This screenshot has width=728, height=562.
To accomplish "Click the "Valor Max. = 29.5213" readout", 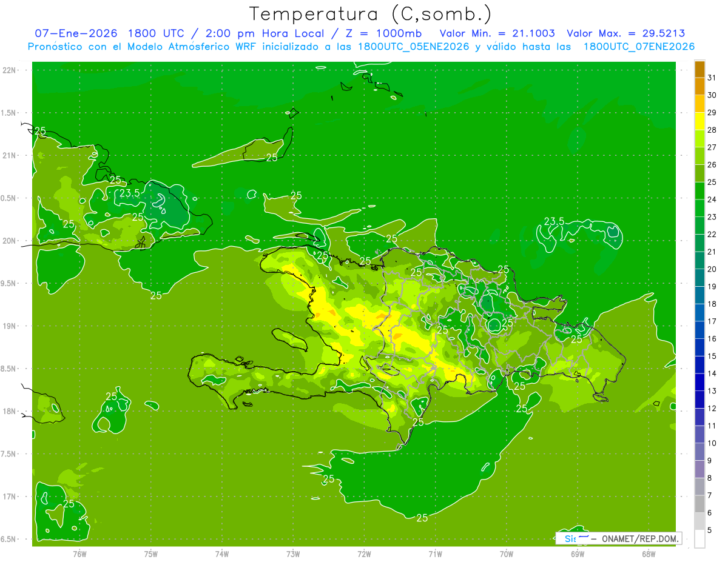I will pyautogui.click(x=626, y=33).
